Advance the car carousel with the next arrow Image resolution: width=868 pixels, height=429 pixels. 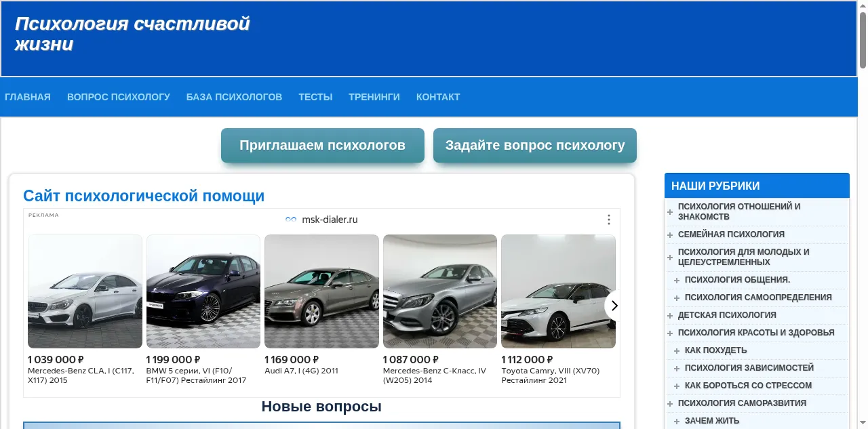pyautogui.click(x=614, y=306)
